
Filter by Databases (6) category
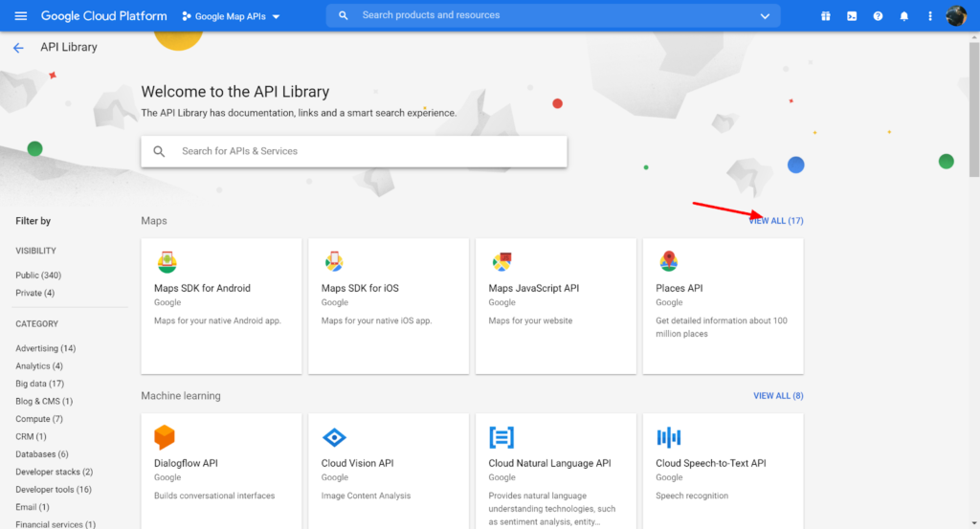pyautogui.click(x=42, y=454)
